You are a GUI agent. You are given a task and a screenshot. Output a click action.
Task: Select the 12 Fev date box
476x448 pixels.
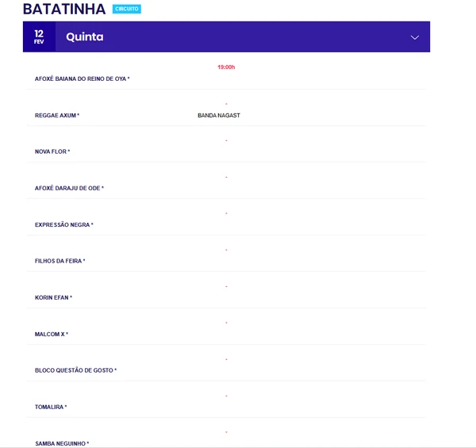click(39, 36)
